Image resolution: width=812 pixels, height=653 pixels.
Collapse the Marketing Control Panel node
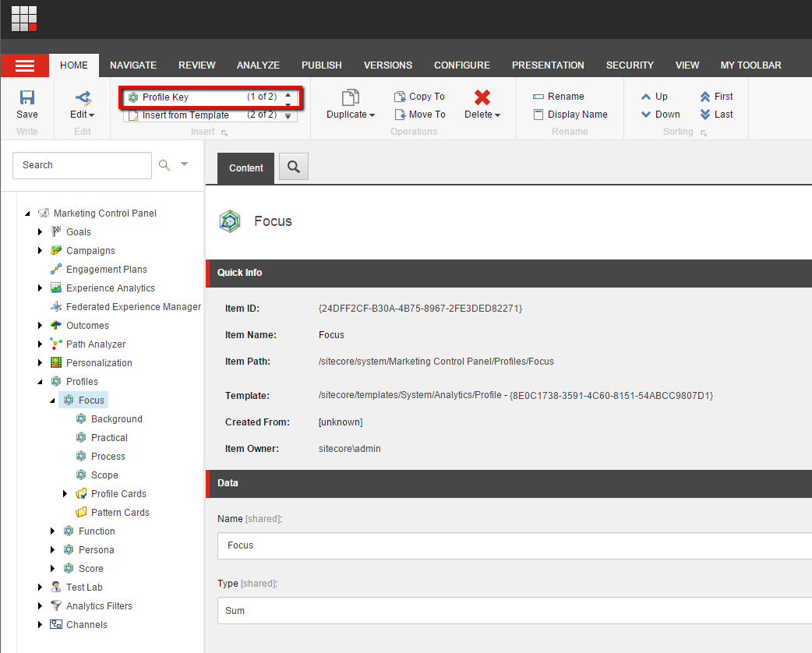point(27,214)
